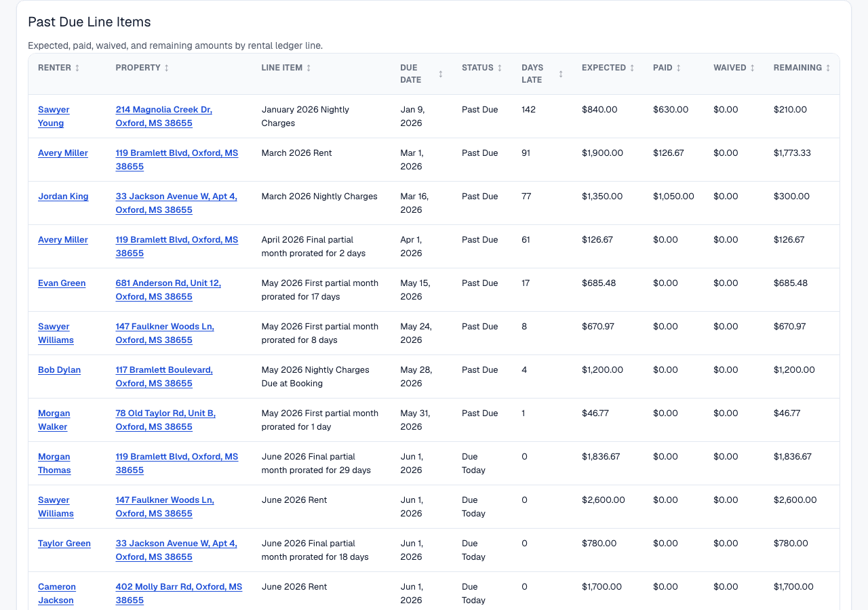Viewport: 868px width, 610px height.
Task: Click the Paid column sort icon
Action: tap(679, 68)
